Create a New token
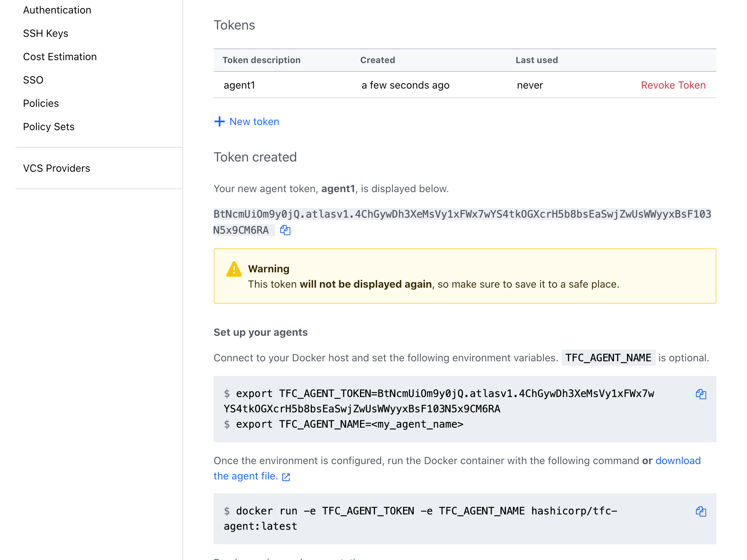The height and width of the screenshot is (560, 747). coord(254,121)
